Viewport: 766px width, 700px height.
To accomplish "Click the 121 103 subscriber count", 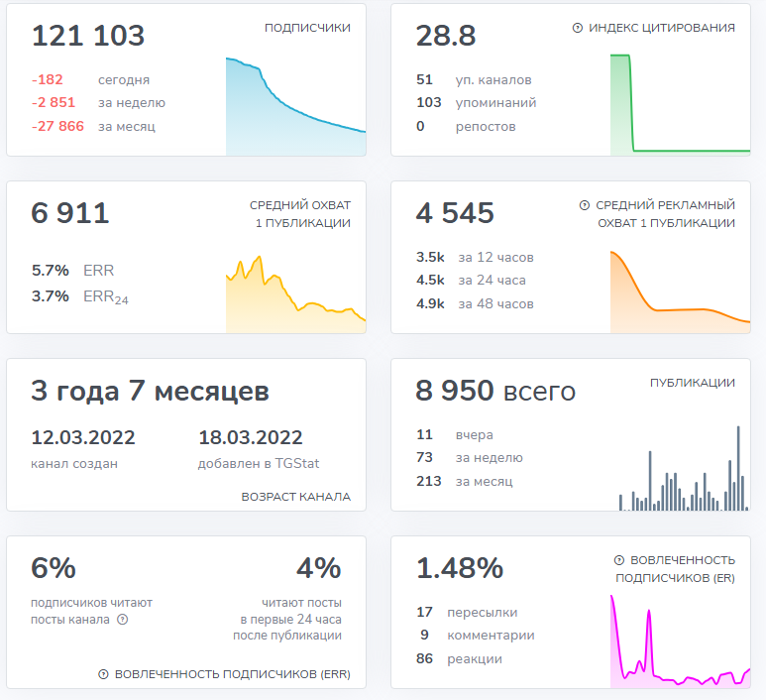I will pyautogui.click(x=88, y=37).
